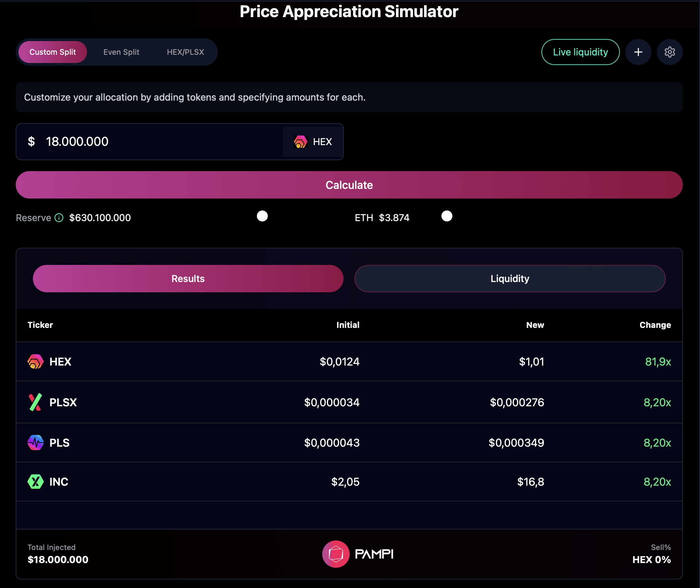Click PLSX initial price $0,000034
This screenshot has width=700, height=588.
tap(332, 402)
